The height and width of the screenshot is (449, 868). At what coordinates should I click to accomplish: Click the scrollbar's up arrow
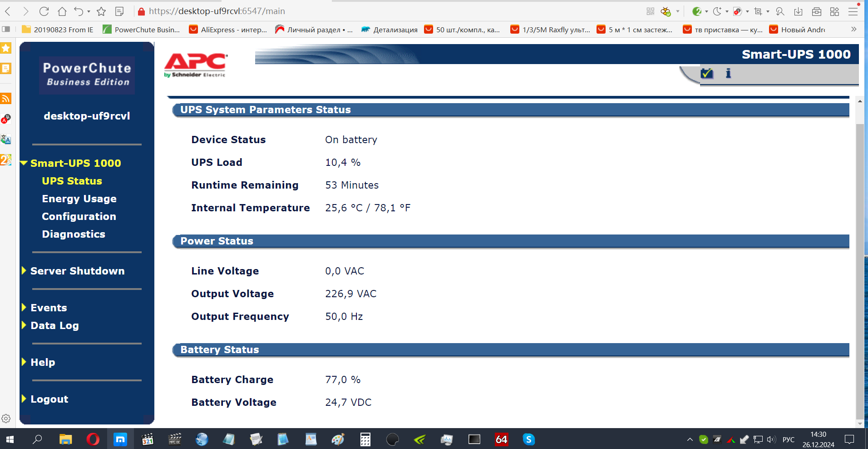pos(860,101)
